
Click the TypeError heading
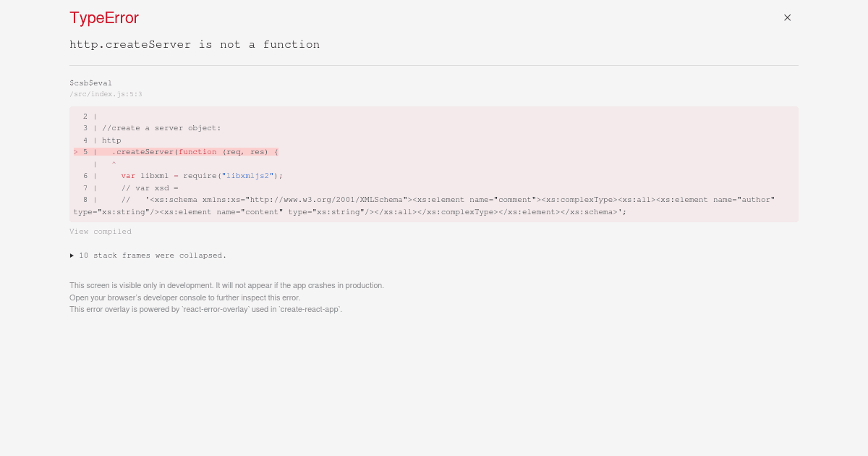103,17
